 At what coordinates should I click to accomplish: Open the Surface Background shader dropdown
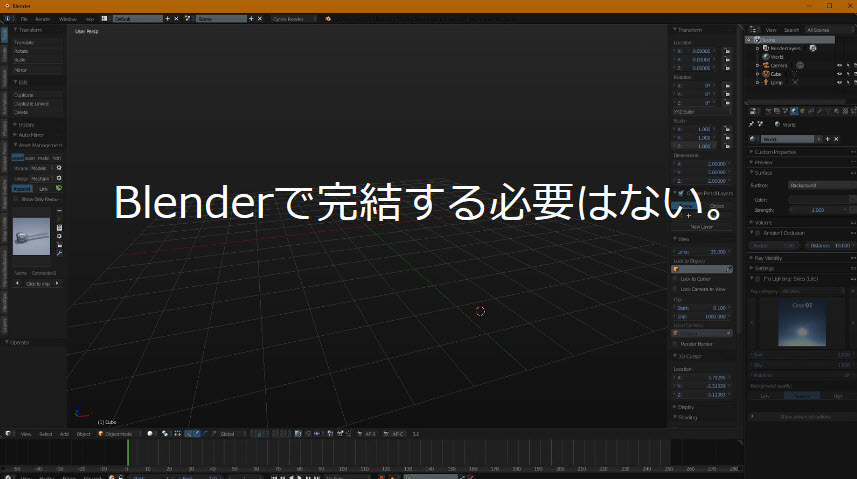(823, 185)
